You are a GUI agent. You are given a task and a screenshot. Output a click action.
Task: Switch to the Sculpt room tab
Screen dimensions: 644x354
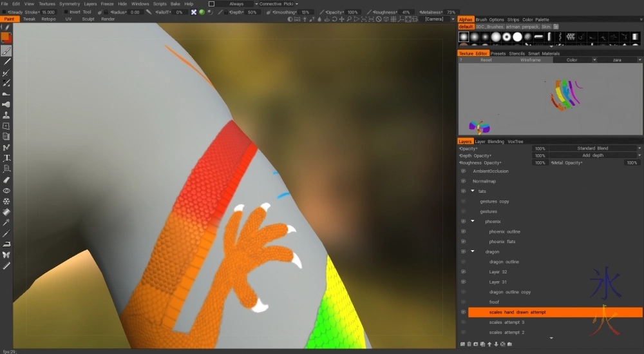[x=88, y=19]
